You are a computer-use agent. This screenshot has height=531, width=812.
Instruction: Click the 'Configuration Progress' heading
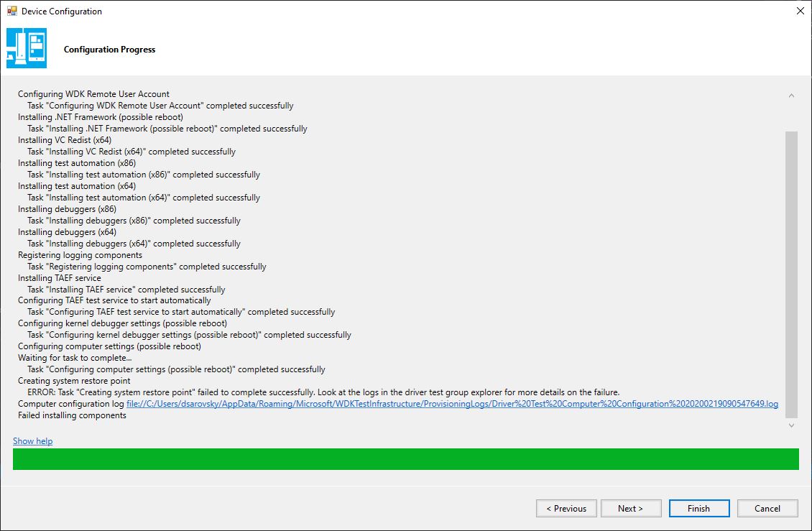coord(109,49)
